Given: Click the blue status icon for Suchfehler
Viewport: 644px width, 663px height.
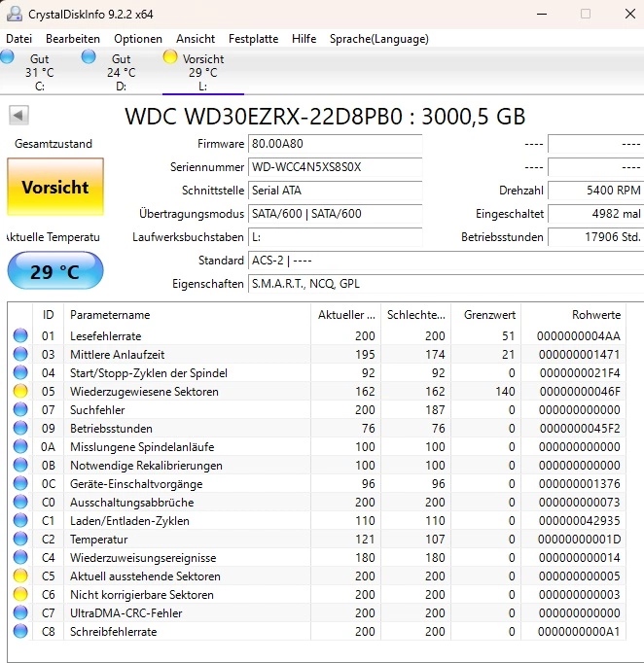Looking at the screenshot, I should 20,409.
